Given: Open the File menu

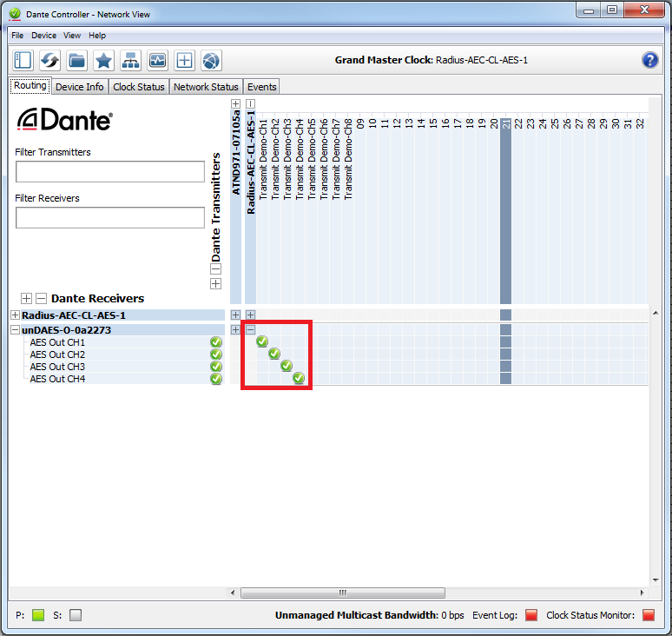Looking at the screenshot, I should click(17, 36).
